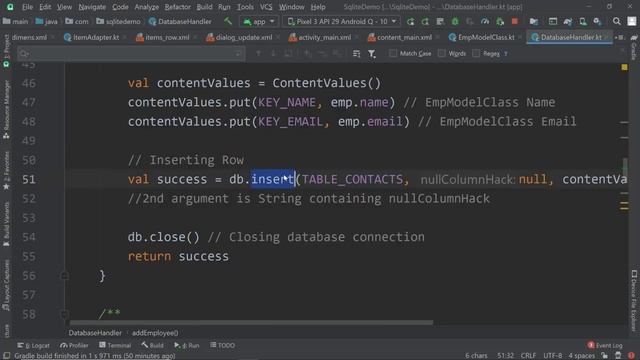Click the Make Project hammer icon

(x=228, y=21)
